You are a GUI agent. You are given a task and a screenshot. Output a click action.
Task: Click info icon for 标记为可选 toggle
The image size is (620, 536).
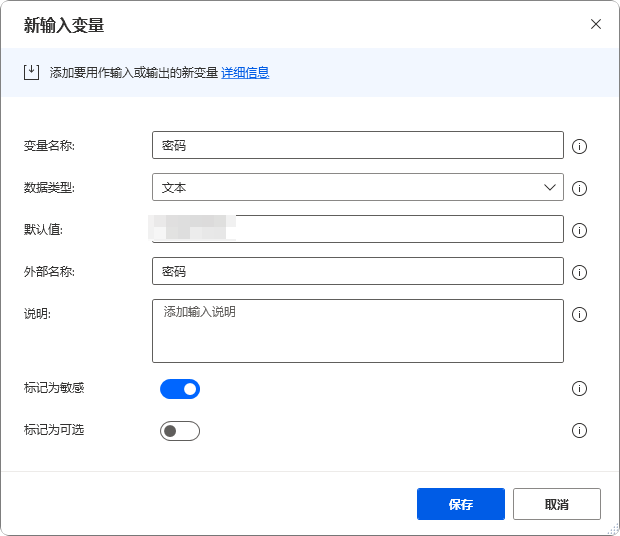tap(579, 430)
